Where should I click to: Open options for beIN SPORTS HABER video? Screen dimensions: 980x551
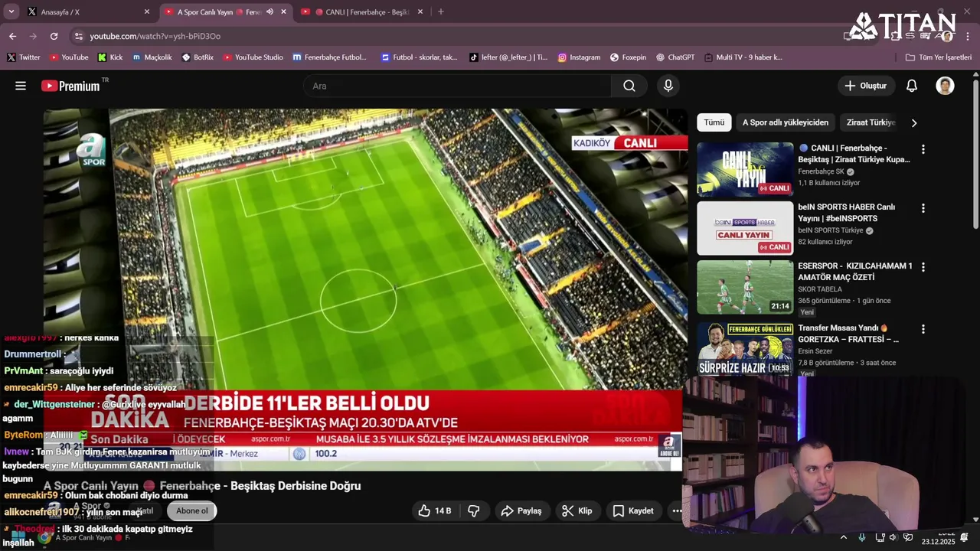coord(923,208)
